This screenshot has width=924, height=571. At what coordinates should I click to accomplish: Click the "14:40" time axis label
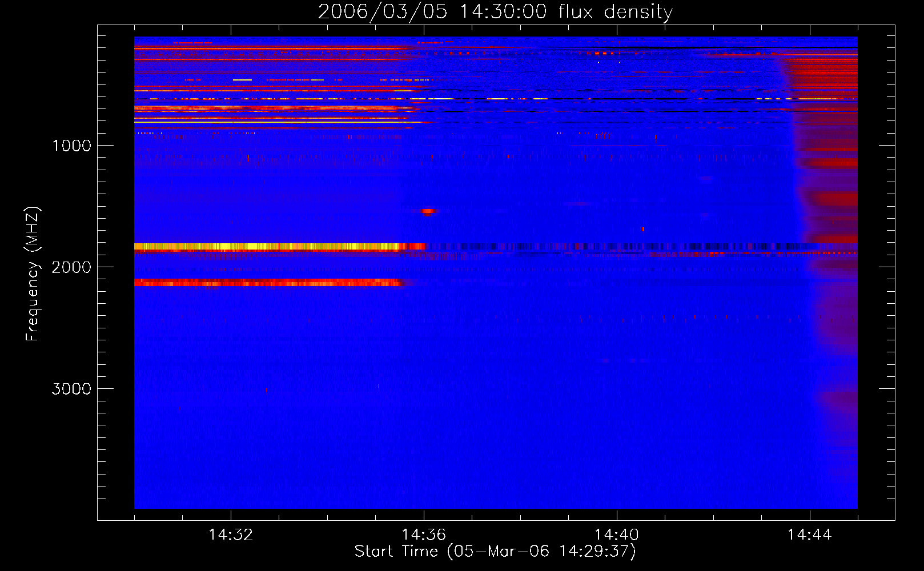click(x=617, y=534)
